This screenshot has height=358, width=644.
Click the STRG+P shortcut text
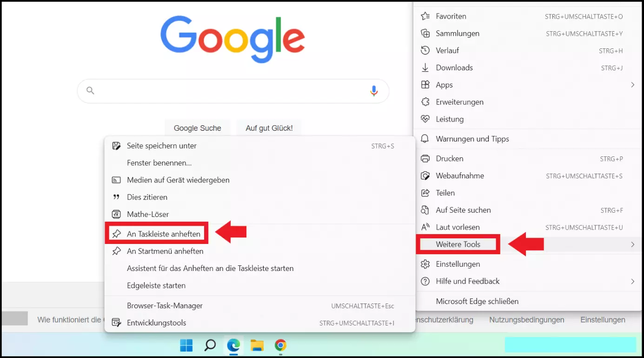coord(611,159)
